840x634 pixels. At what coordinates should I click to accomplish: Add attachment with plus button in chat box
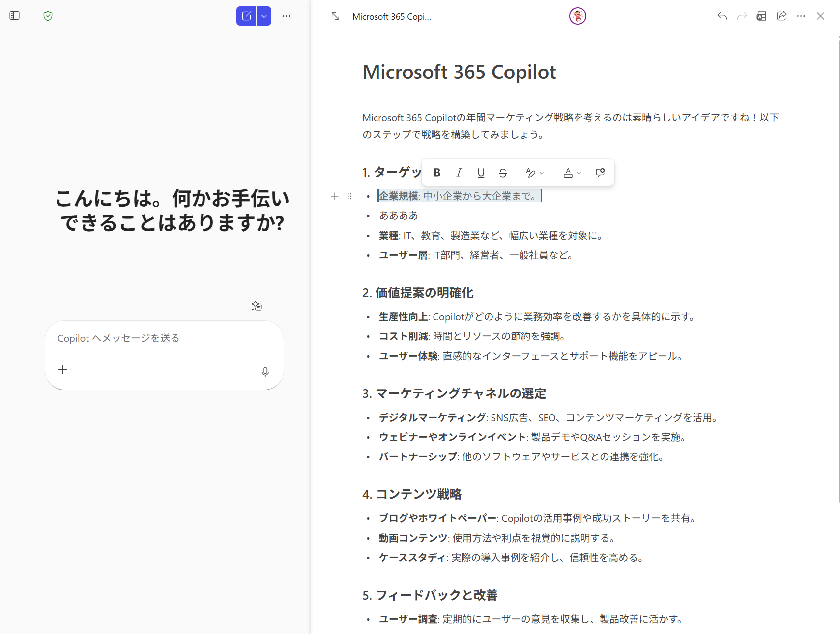63,370
